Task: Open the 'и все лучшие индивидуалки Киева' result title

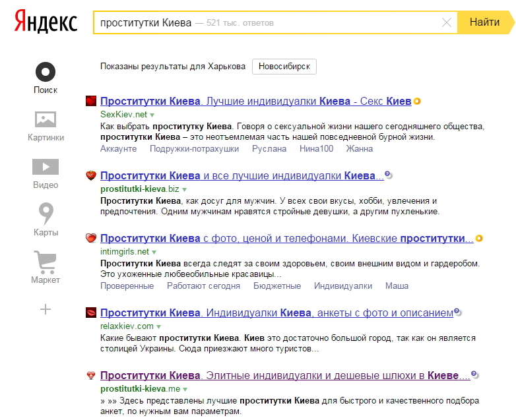Action: pos(242,175)
